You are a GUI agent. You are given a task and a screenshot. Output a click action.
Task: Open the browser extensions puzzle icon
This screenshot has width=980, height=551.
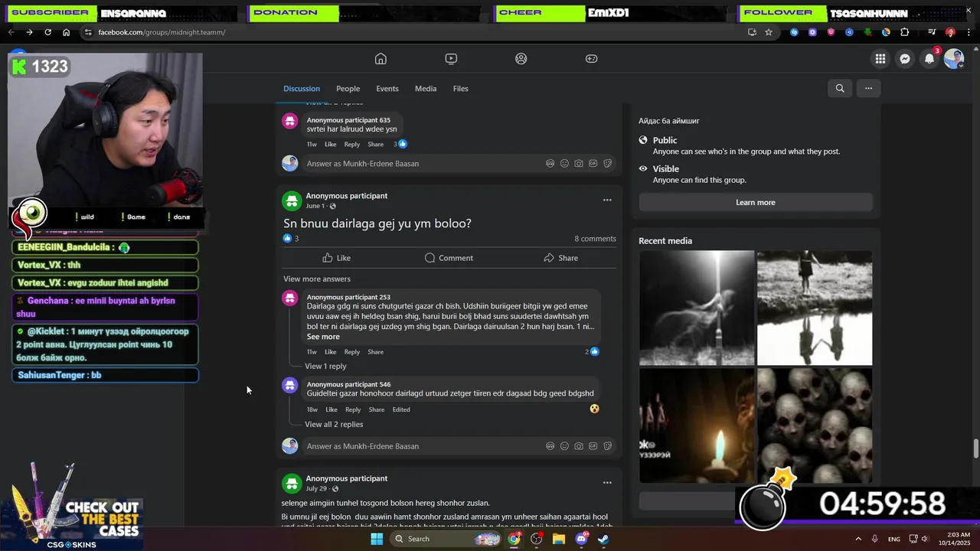[904, 32]
